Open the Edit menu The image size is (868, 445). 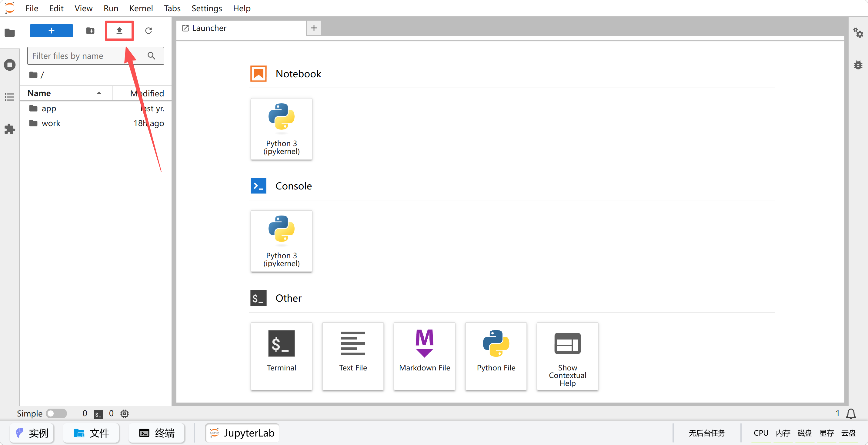click(56, 8)
